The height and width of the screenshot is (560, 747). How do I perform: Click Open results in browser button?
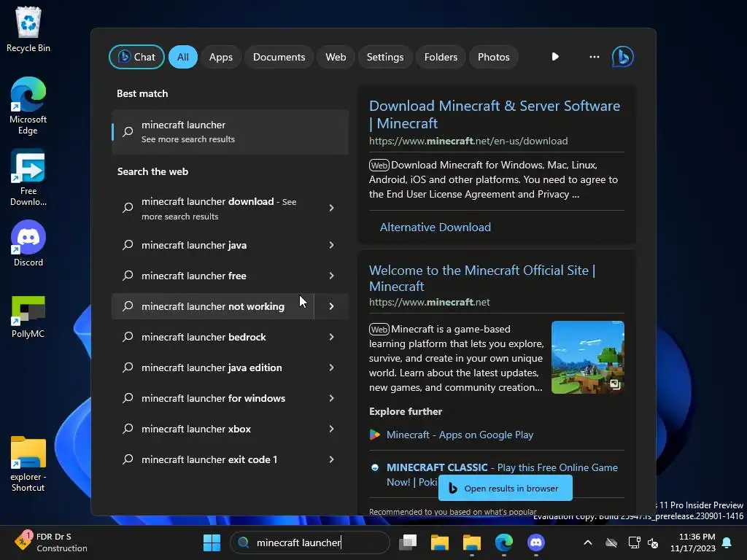pos(505,489)
